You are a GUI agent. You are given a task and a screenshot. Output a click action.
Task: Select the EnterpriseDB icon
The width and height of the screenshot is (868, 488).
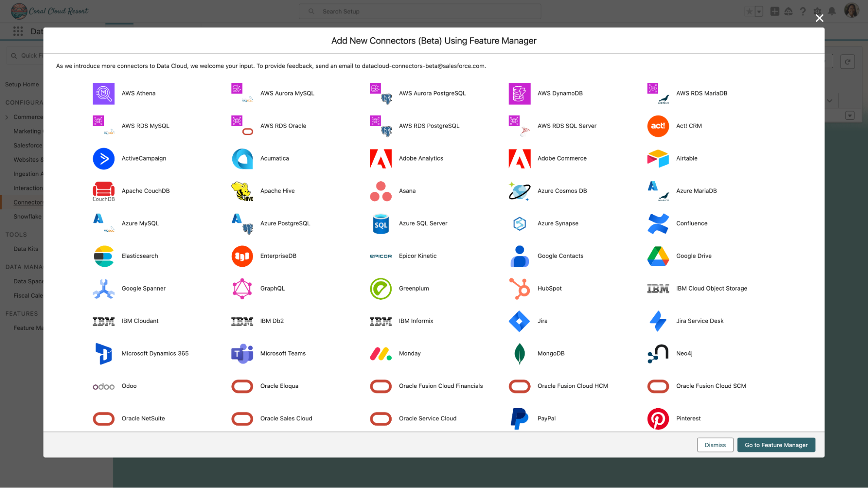click(x=242, y=256)
